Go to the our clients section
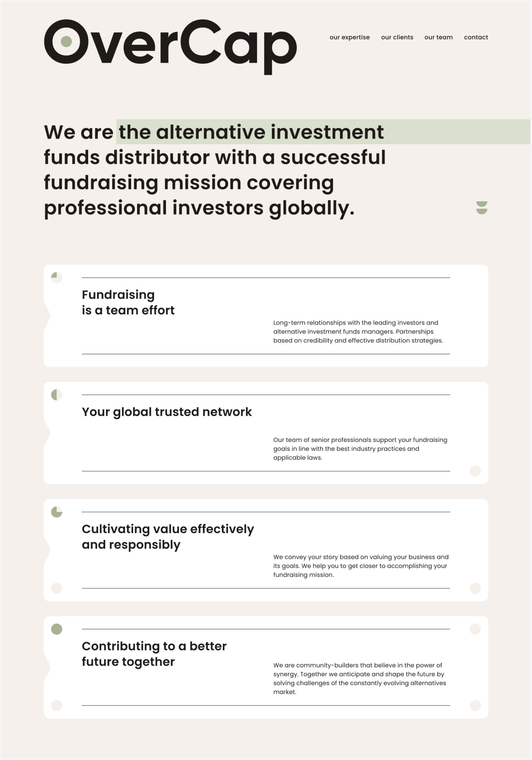Screen dimensions: 532x760 [x=397, y=37]
